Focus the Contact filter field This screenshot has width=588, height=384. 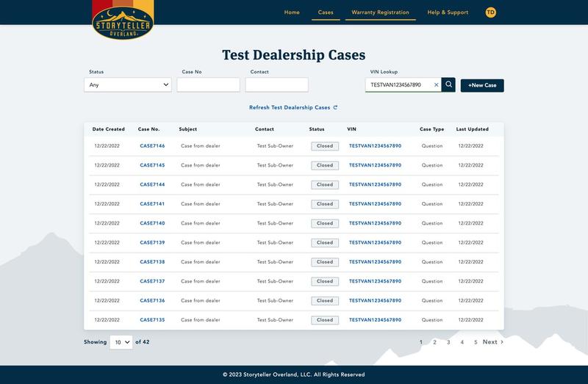[277, 84]
